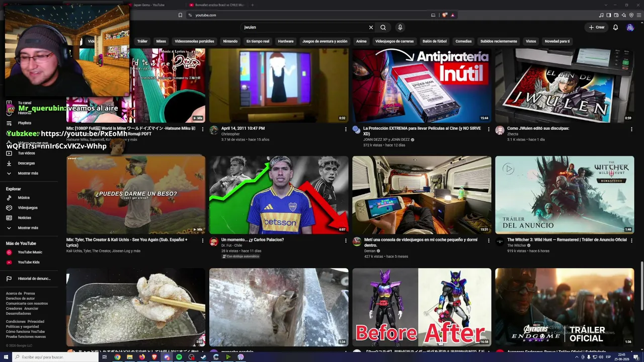This screenshot has width=644, height=362.
Task: Open the Brave Wallet icon
Action: 616,15
